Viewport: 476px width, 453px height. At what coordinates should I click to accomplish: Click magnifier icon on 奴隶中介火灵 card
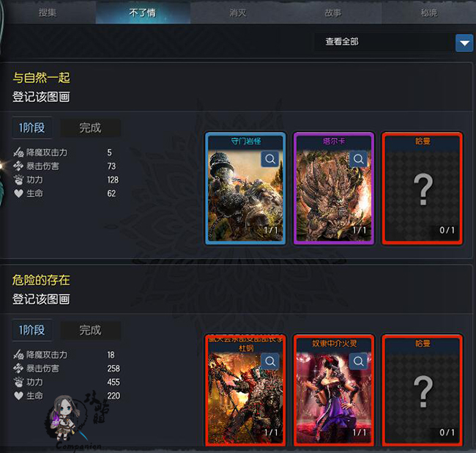click(x=358, y=361)
